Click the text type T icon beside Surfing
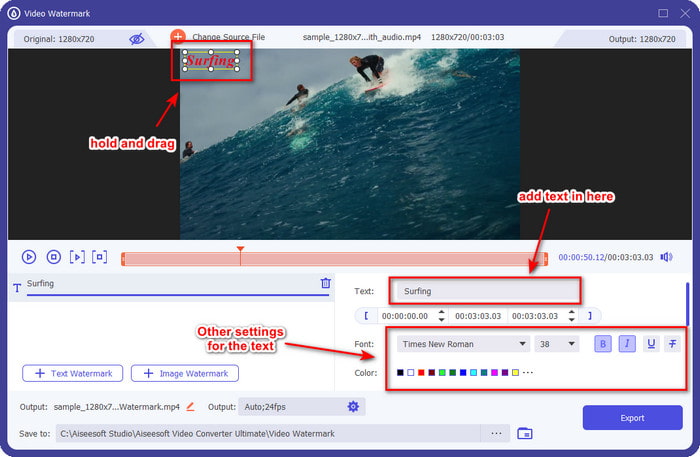 [x=17, y=288]
